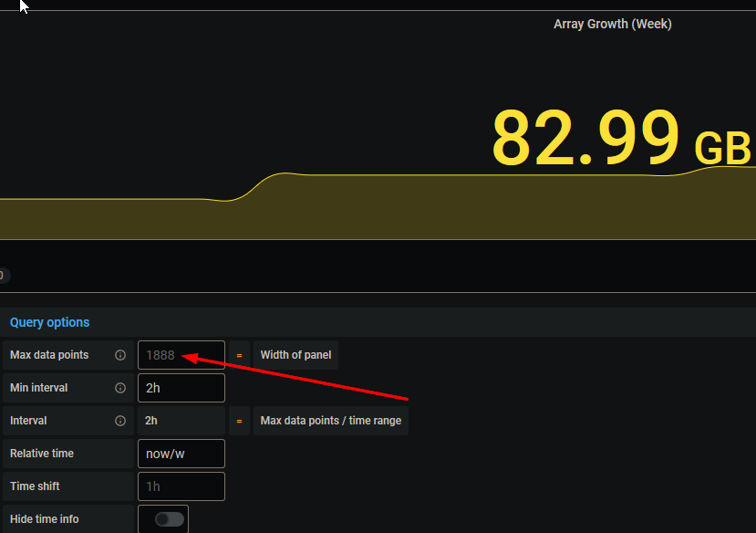Click the Relative time label

click(42, 454)
